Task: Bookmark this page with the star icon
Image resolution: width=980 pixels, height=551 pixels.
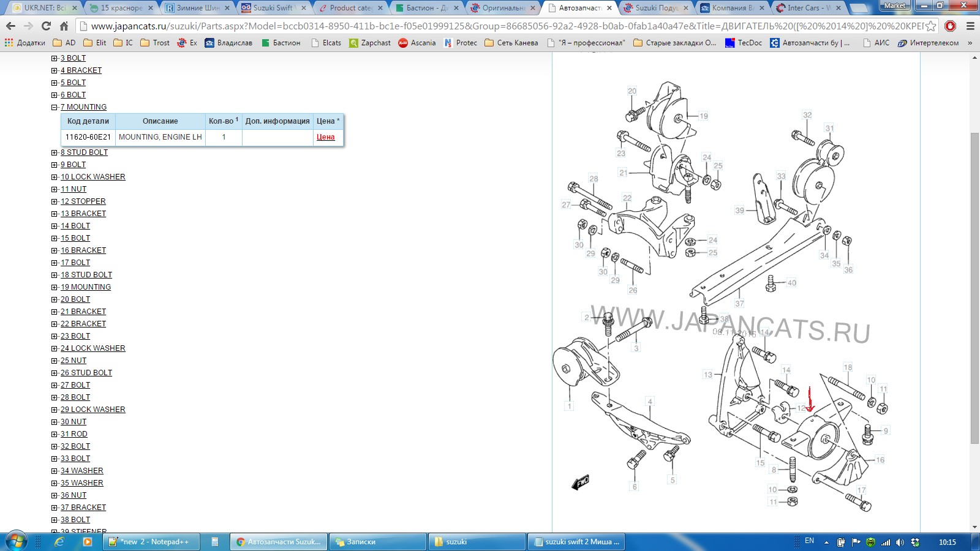Action: (931, 26)
